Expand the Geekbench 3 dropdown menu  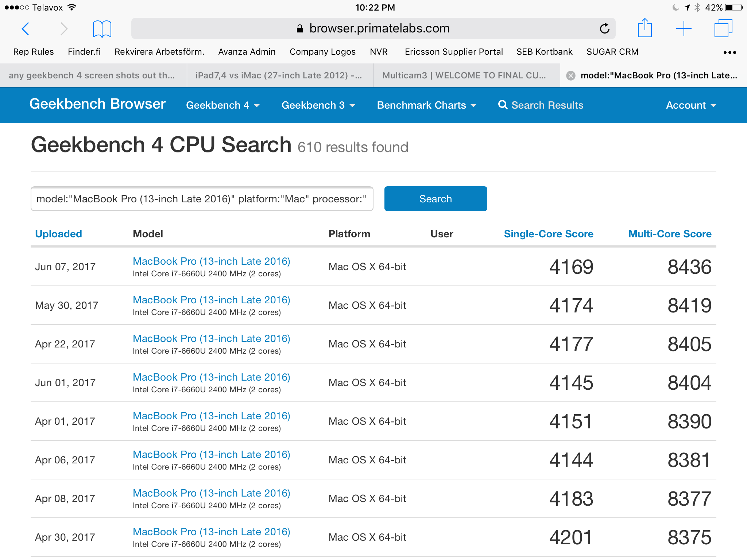click(x=318, y=105)
